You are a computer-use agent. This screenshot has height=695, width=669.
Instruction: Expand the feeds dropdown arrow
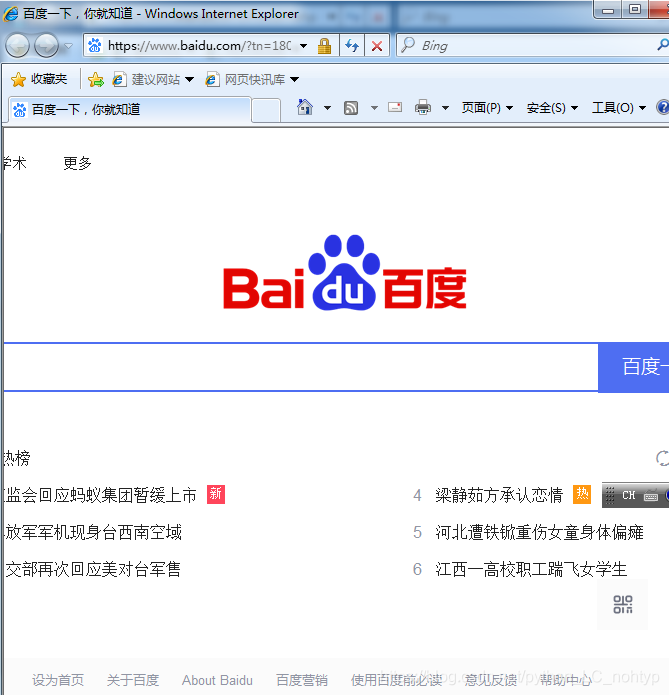click(x=374, y=108)
